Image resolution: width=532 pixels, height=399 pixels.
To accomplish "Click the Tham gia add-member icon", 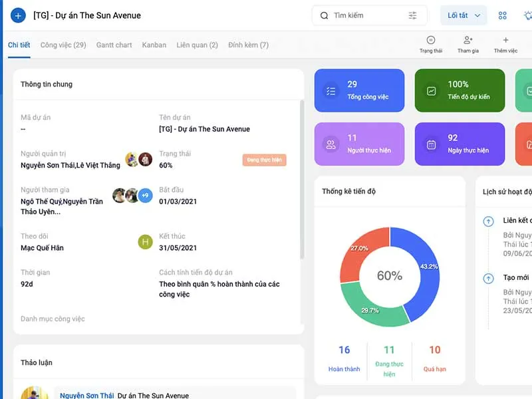I will (x=468, y=41).
